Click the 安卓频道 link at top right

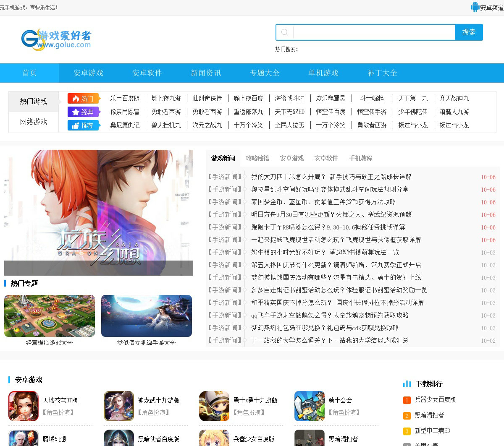pyautogui.click(x=492, y=8)
